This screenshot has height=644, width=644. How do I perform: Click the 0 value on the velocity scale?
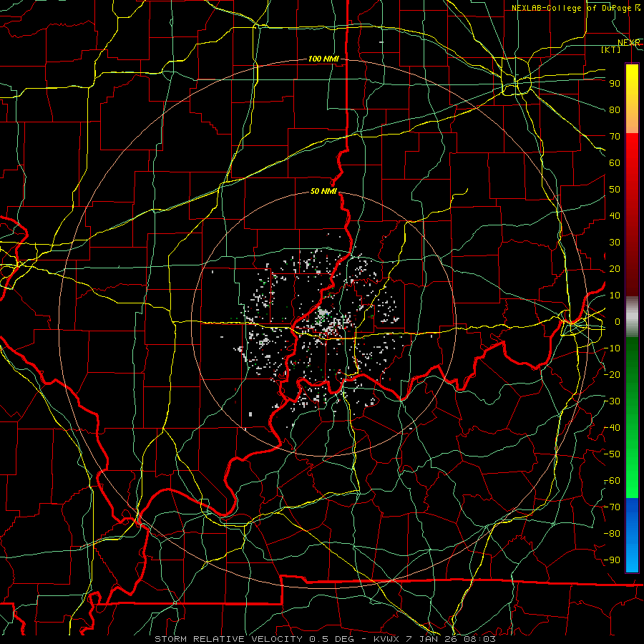[618, 322]
